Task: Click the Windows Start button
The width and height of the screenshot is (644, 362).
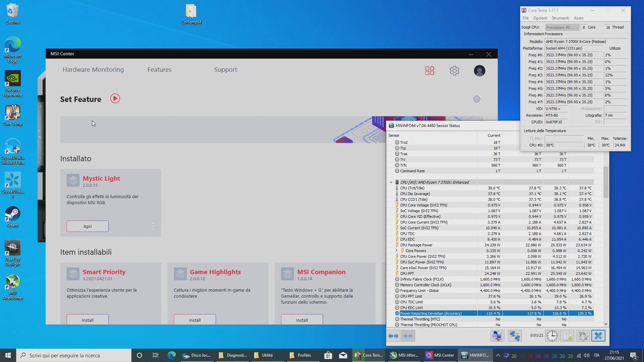Action: [x=8, y=355]
